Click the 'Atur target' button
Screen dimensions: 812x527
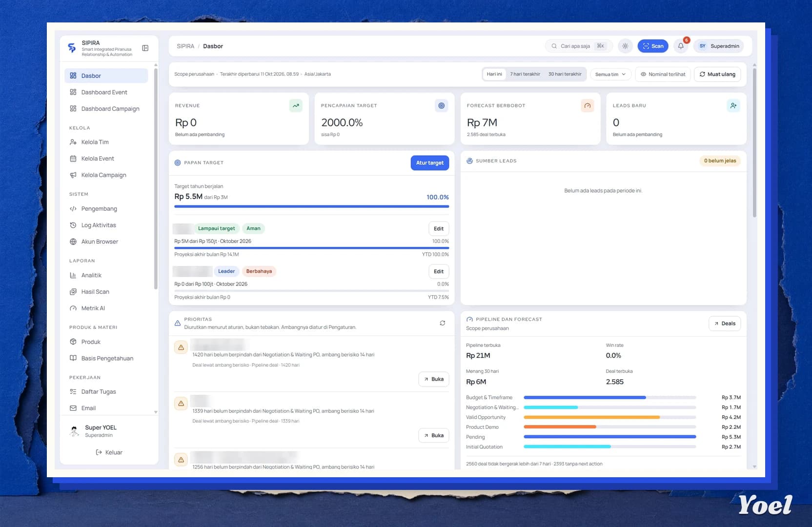coord(430,163)
